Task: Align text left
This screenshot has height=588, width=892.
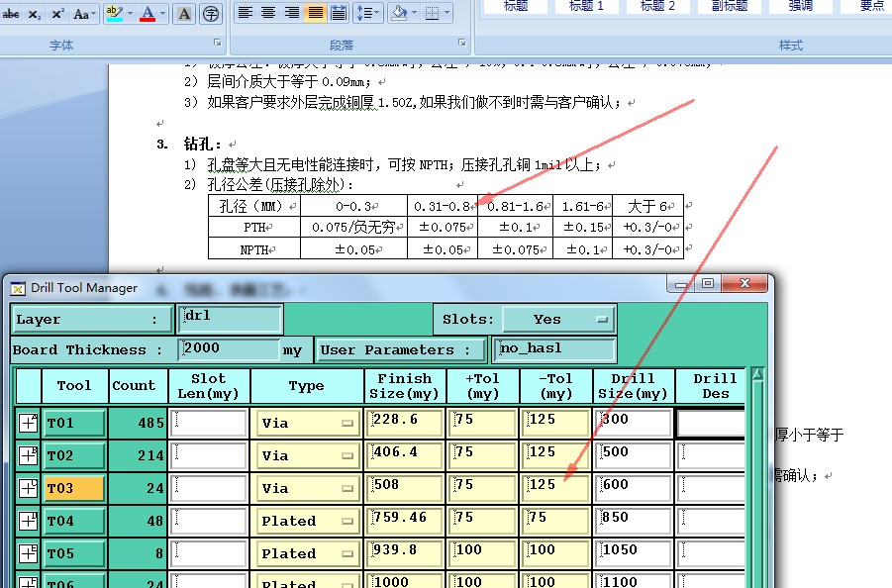Action: (x=246, y=13)
